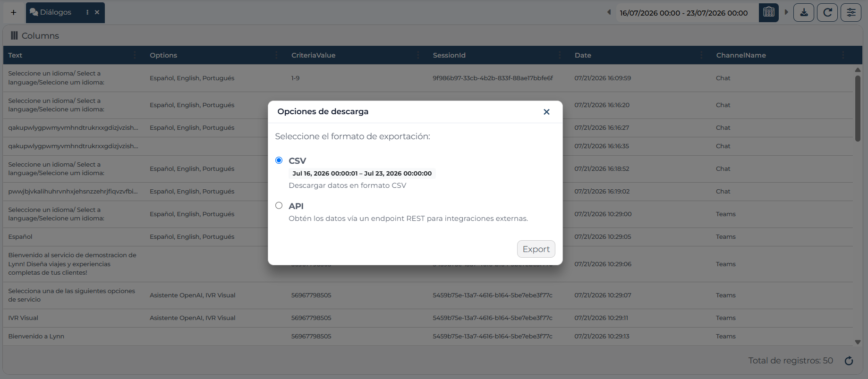The image size is (868, 379).
Task: Select the API export option
Action: point(279,205)
